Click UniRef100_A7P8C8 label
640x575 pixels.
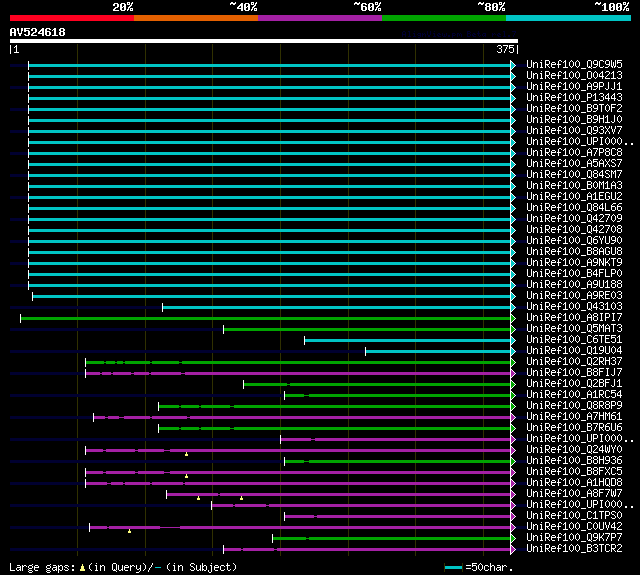point(574,153)
